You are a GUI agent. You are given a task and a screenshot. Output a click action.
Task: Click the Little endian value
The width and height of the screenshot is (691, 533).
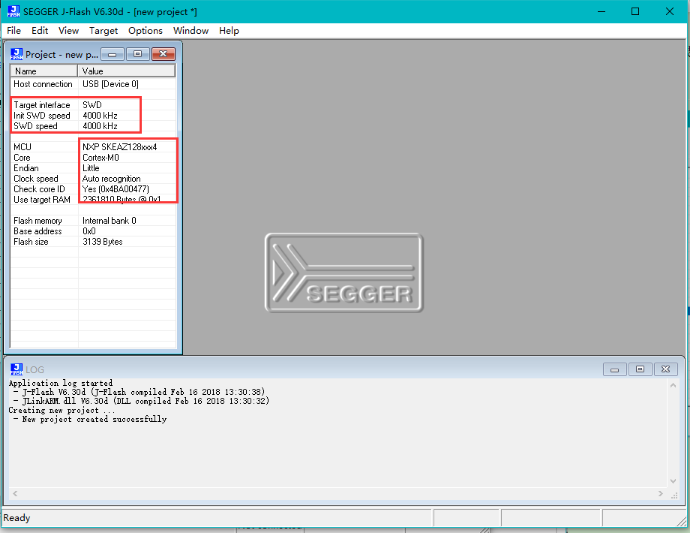91,168
